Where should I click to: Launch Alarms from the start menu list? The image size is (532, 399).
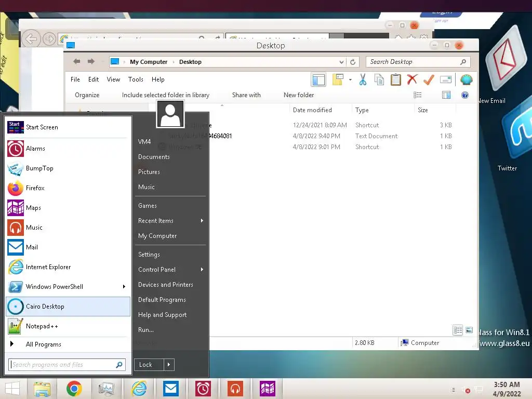pyautogui.click(x=68, y=149)
